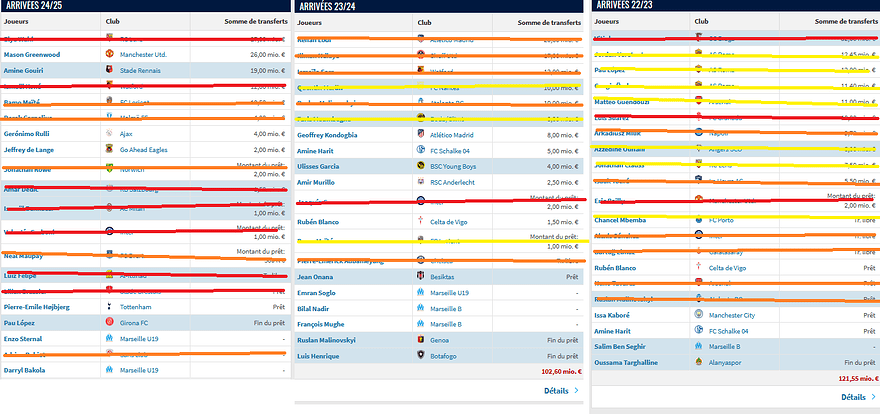Open Geoffrey Kondogbia player profile

[327, 135]
